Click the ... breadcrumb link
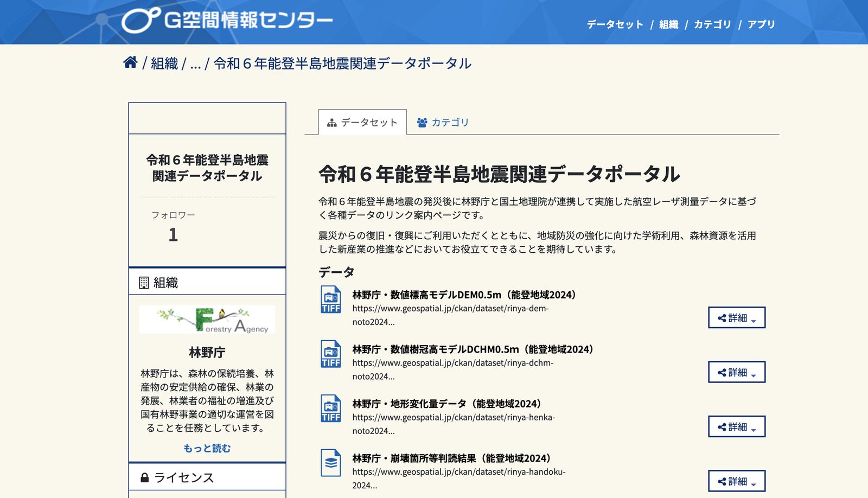This screenshot has height=498, width=868. (195, 64)
